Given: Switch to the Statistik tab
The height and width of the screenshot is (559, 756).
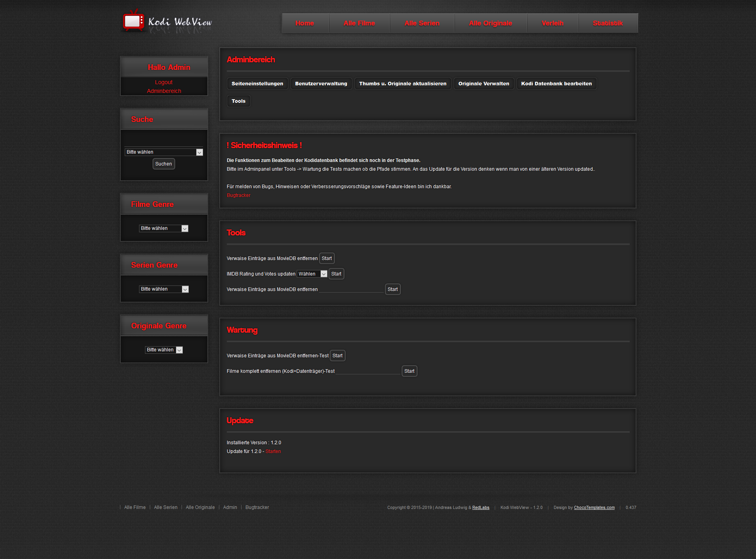Looking at the screenshot, I should (608, 23).
